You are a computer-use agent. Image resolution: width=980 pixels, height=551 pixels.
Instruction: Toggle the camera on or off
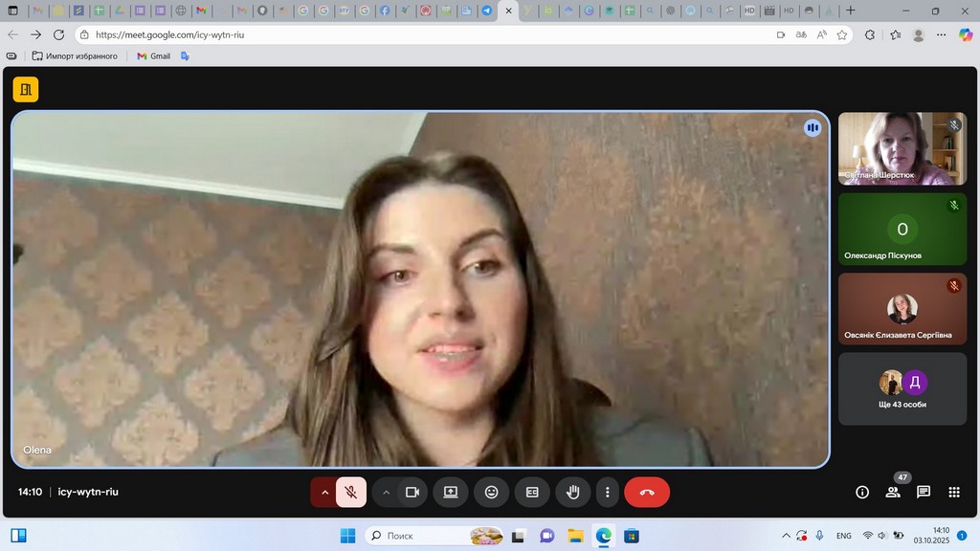[412, 492]
